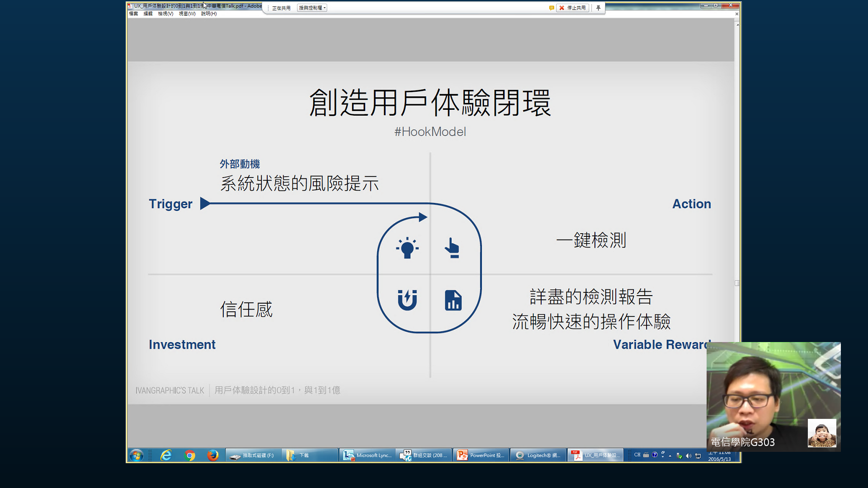868x488 pixels.
Task: Click the small participant avatar thumbnail
Action: tap(821, 433)
